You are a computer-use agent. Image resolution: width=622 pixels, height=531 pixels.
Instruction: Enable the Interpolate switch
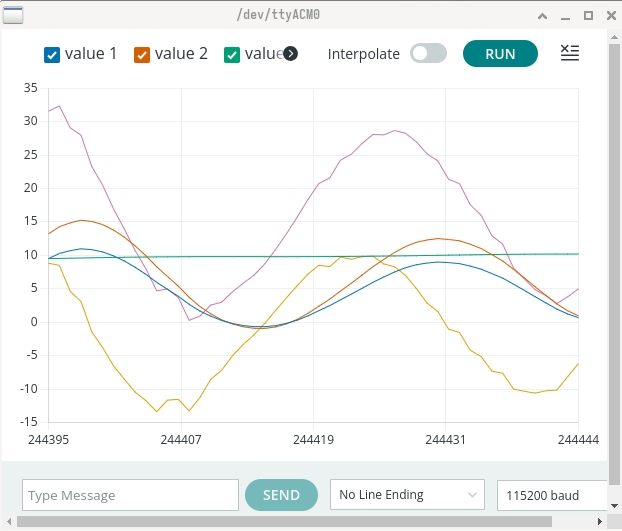tap(428, 54)
